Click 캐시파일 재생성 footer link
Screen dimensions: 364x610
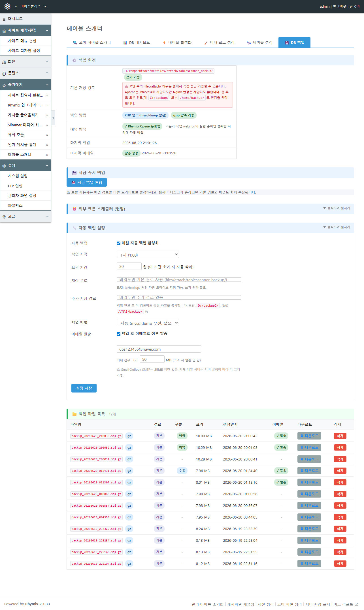pyautogui.click(x=240, y=604)
